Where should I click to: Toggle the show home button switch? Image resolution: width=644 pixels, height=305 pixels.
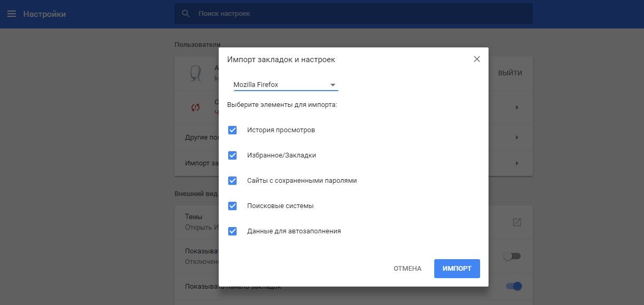[x=512, y=256]
